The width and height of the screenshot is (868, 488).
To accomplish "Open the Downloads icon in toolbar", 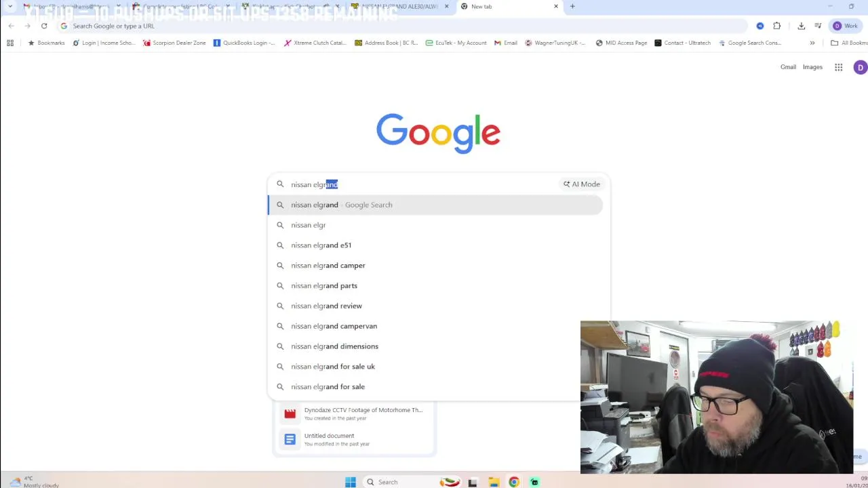I will [801, 26].
